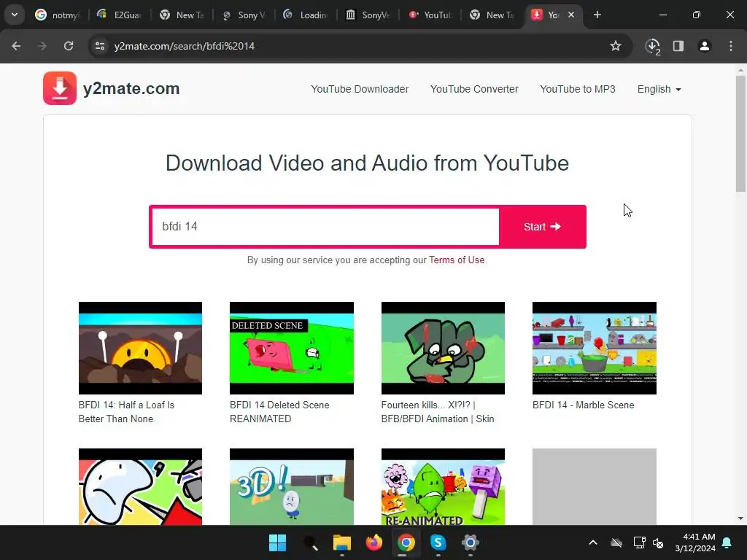Click Chrome icon in taskbar
The height and width of the screenshot is (560, 747).
tap(406, 542)
